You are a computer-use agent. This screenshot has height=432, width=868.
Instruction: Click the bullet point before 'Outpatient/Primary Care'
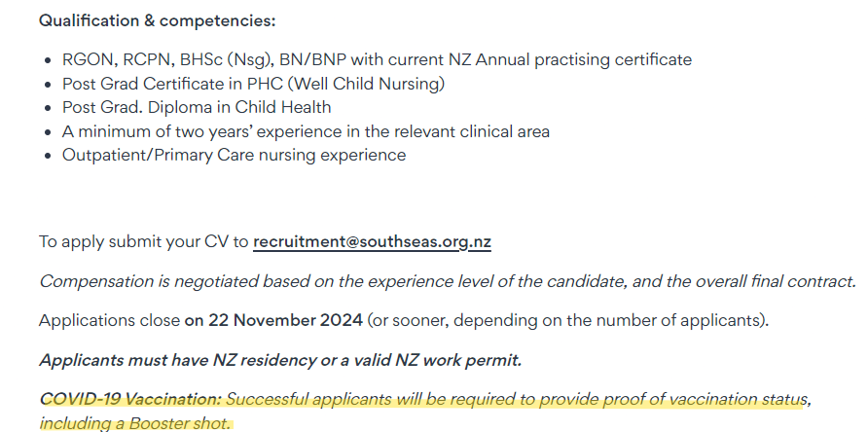[x=49, y=156]
